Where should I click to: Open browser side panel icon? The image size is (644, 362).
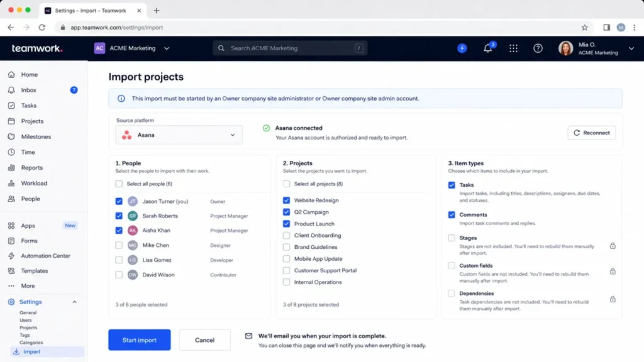tap(607, 28)
